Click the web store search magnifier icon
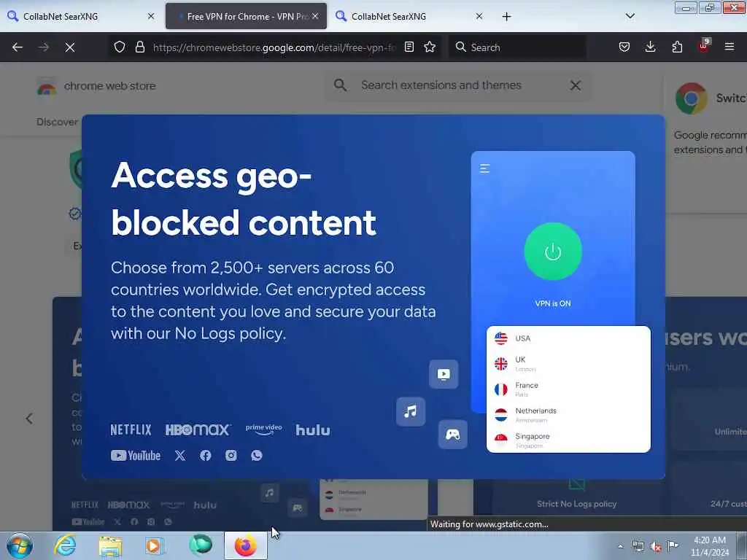 340,85
